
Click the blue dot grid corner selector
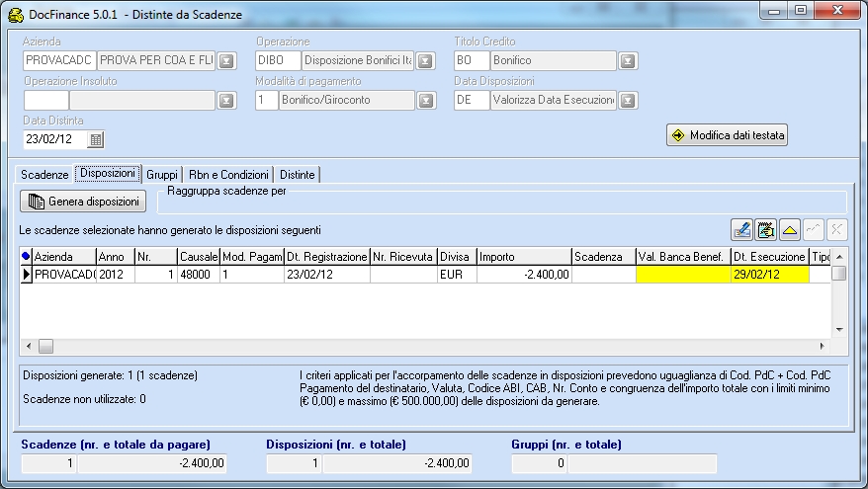pyautogui.click(x=26, y=256)
